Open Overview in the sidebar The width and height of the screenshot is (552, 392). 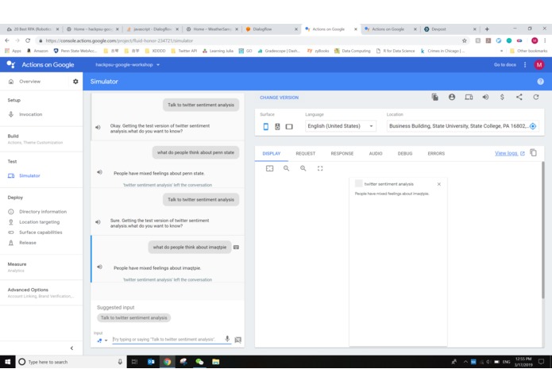29,82
